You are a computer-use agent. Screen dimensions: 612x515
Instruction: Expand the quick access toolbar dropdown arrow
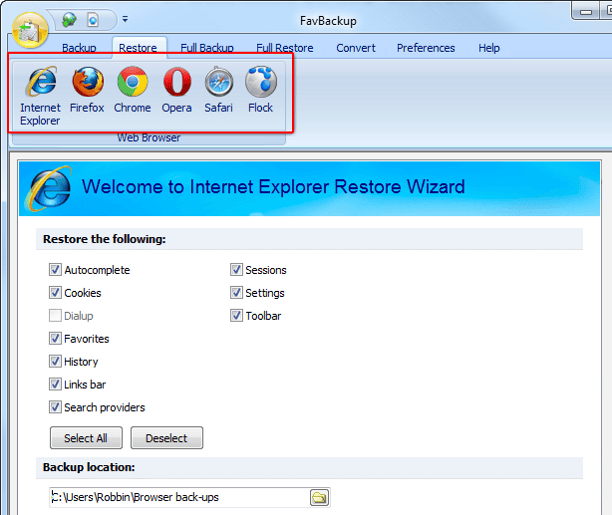(x=125, y=19)
